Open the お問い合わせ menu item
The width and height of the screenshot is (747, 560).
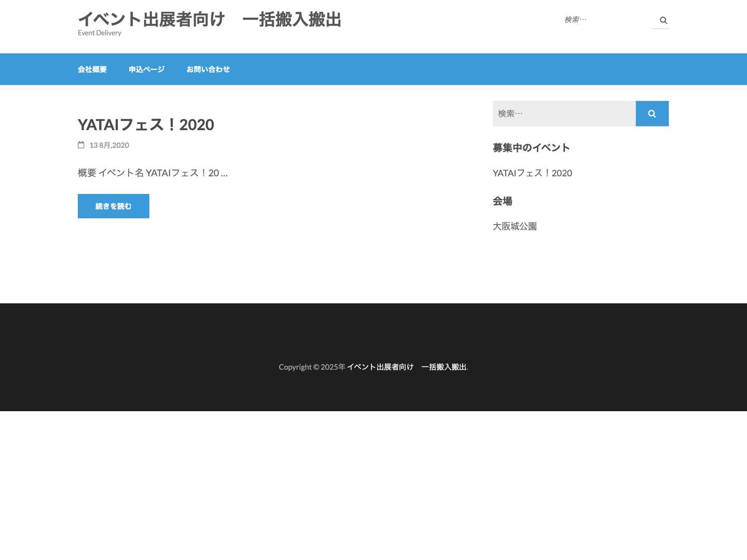(x=208, y=69)
